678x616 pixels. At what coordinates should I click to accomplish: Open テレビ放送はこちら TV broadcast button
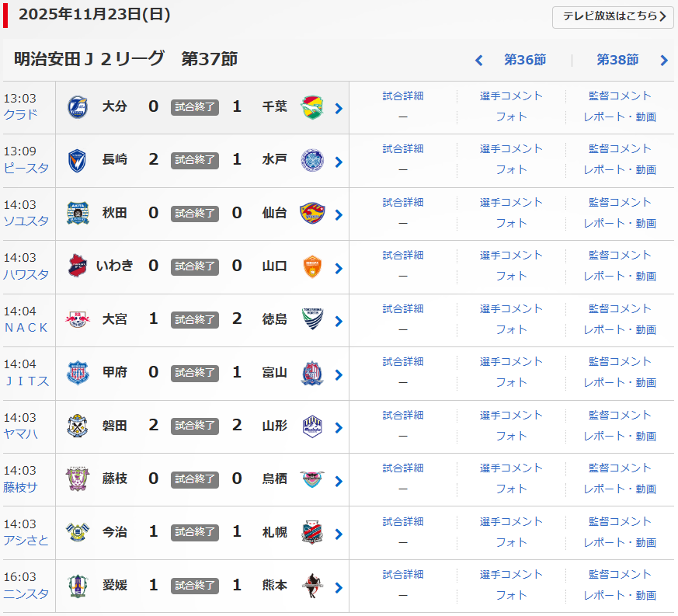pyautogui.click(x=613, y=17)
